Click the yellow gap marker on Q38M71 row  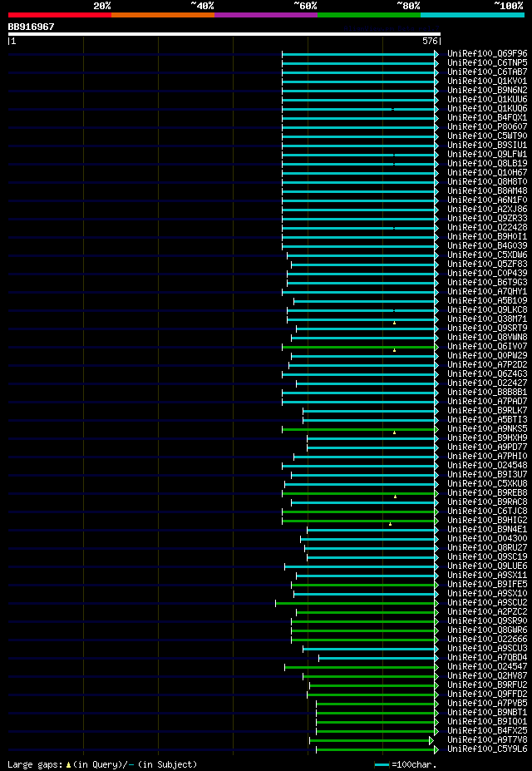pos(395,323)
